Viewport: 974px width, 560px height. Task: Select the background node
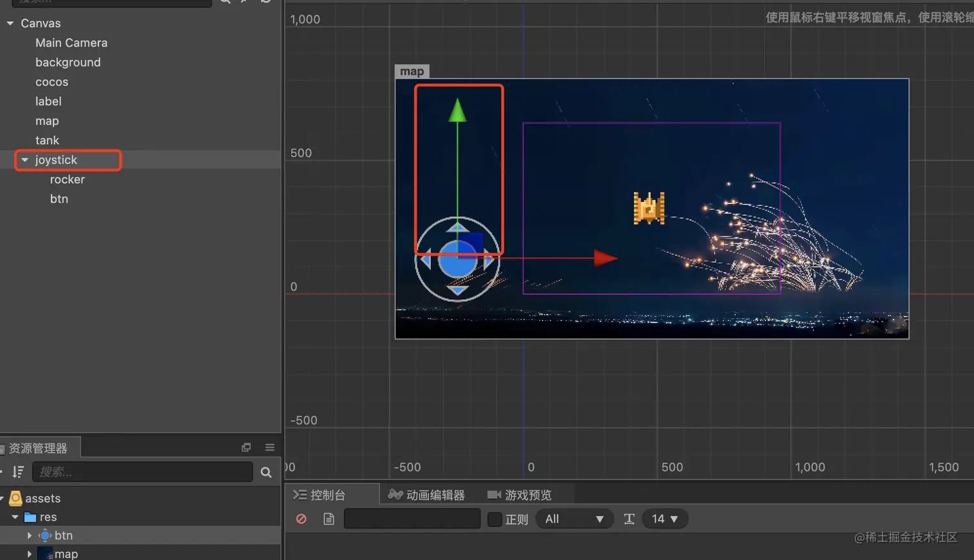(x=68, y=62)
